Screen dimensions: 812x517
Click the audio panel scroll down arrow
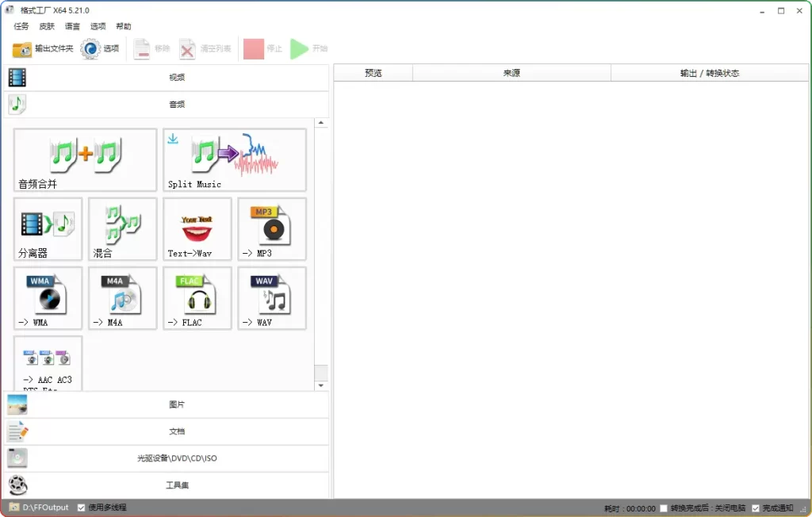(321, 385)
